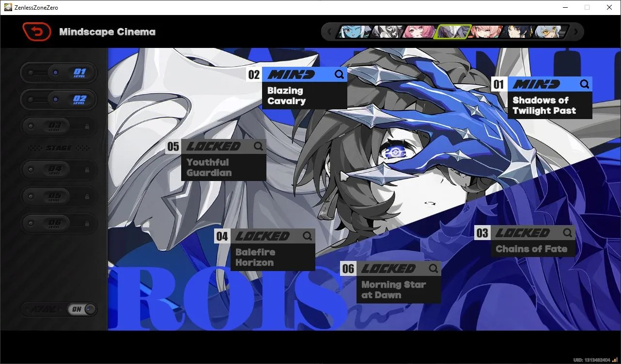
Task: Inspect Mindscape 02 with its magnifier icon
Action: (x=340, y=74)
